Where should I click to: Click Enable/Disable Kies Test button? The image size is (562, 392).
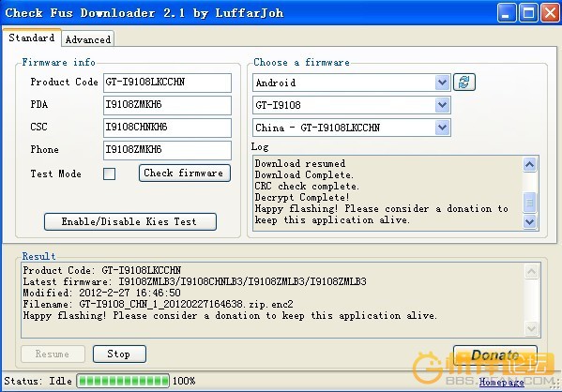[x=130, y=221]
